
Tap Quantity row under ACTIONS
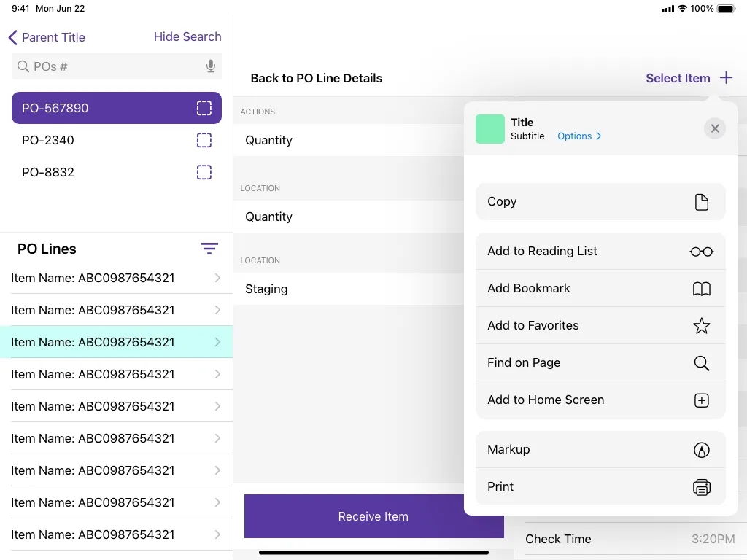349,140
